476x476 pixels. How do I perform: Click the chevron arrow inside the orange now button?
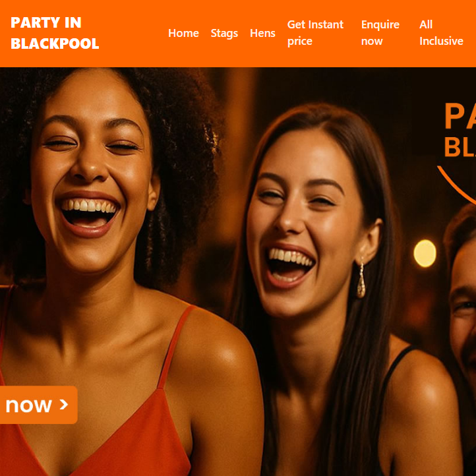pos(64,404)
